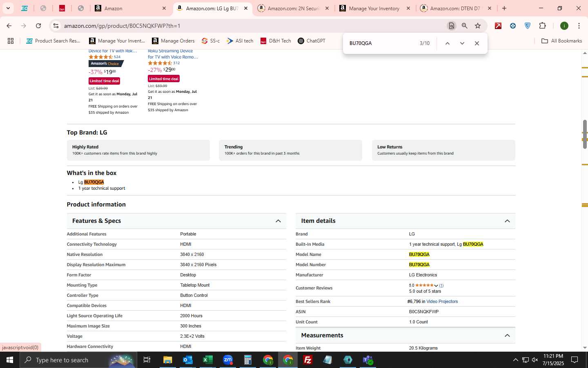Switch to the 2N Security Amazon tab
588x368 pixels.
(293, 8)
